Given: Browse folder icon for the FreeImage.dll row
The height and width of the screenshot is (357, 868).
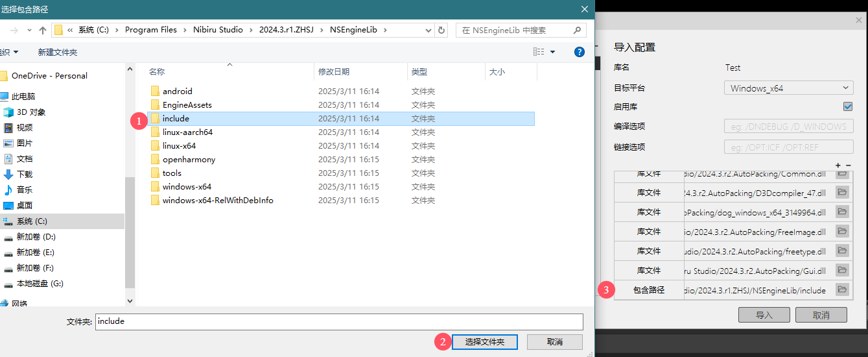Looking at the screenshot, I should [x=842, y=231].
